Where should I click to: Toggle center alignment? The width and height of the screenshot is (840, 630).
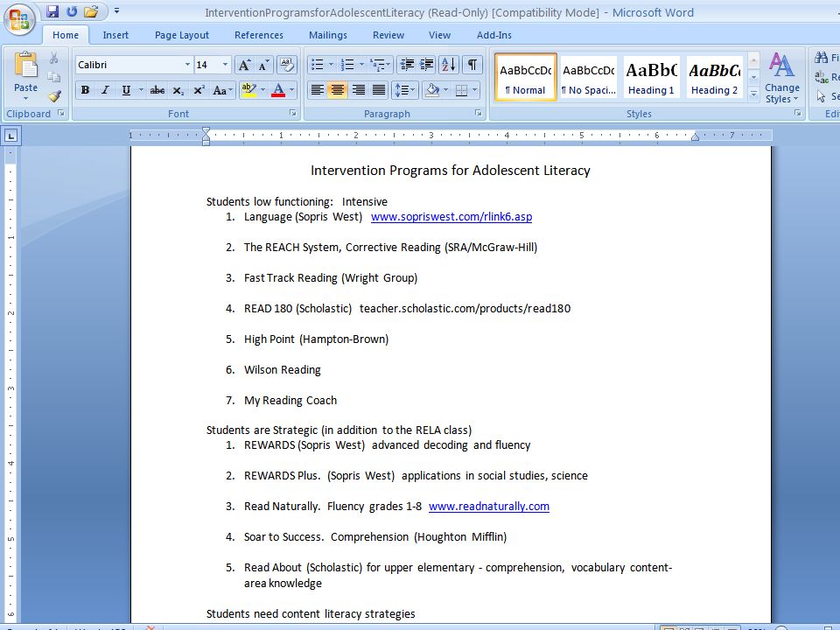[338, 90]
